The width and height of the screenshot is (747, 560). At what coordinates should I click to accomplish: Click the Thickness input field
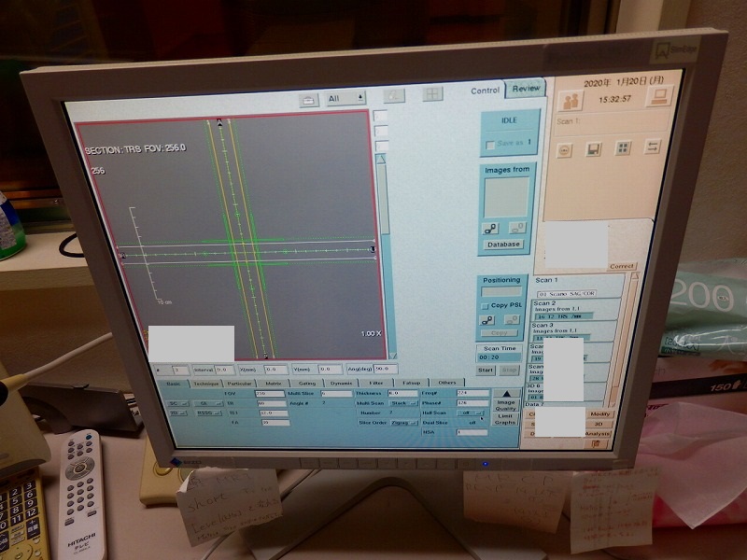coord(403,394)
